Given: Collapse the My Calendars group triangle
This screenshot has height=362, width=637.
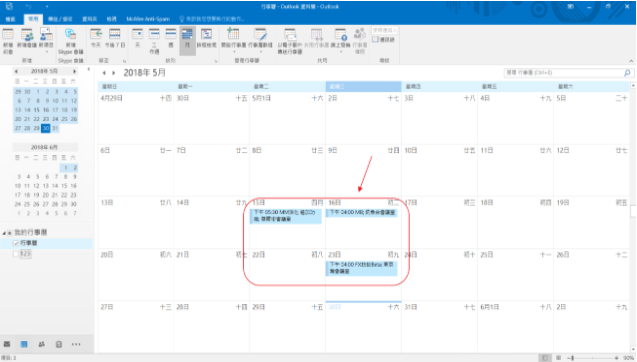Looking at the screenshot, I should coord(4,233).
